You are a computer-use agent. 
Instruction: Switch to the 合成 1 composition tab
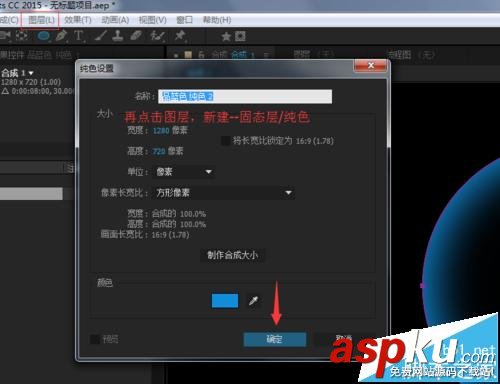pyautogui.click(x=243, y=55)
